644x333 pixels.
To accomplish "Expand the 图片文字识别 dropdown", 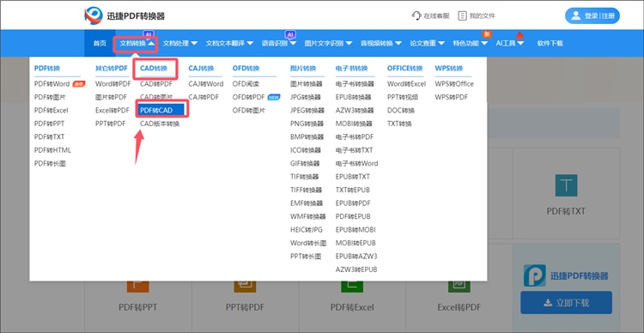I will click(x=328, y=43).
